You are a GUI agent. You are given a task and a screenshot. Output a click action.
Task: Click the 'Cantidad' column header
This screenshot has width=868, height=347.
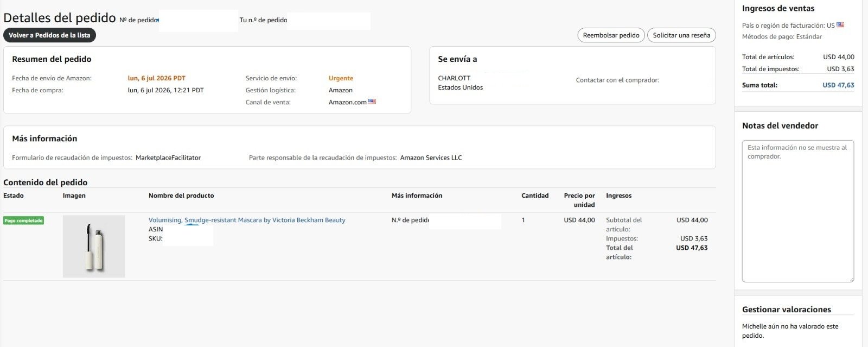click(x=535, y=195)
